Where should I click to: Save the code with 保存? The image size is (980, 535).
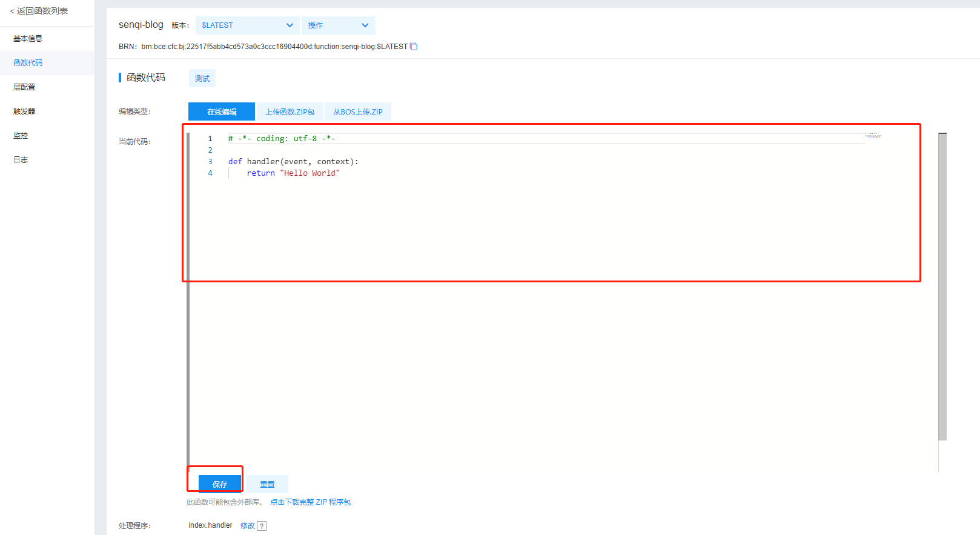[220, 484]
